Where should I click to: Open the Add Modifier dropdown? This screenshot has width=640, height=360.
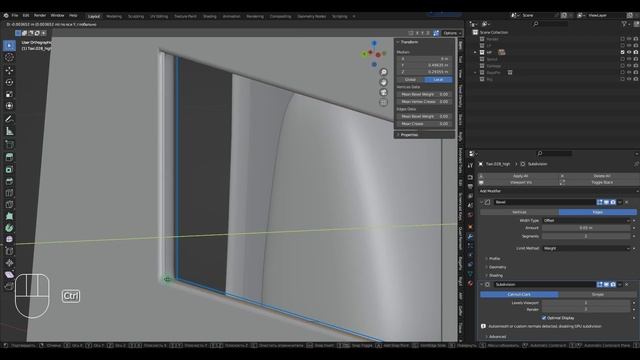[x=558, y=191]
